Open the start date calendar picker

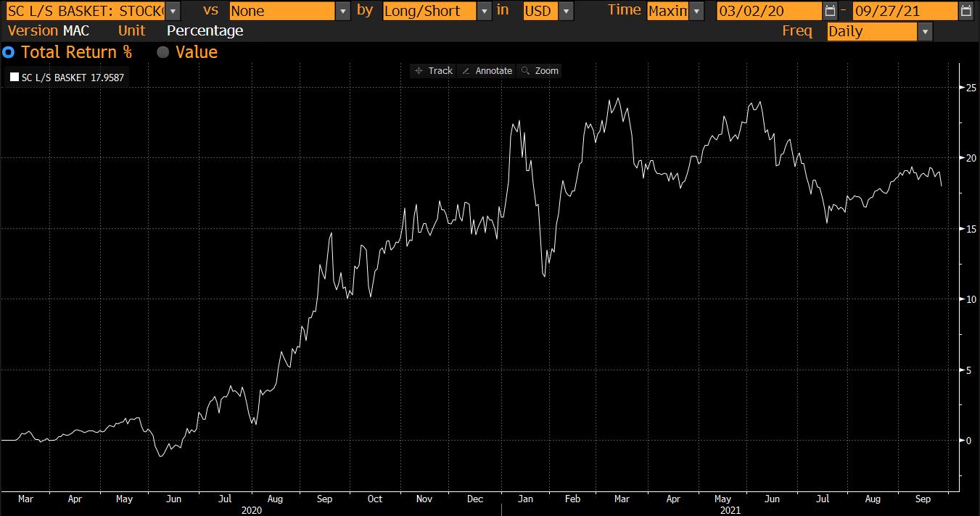coord(831,11)
